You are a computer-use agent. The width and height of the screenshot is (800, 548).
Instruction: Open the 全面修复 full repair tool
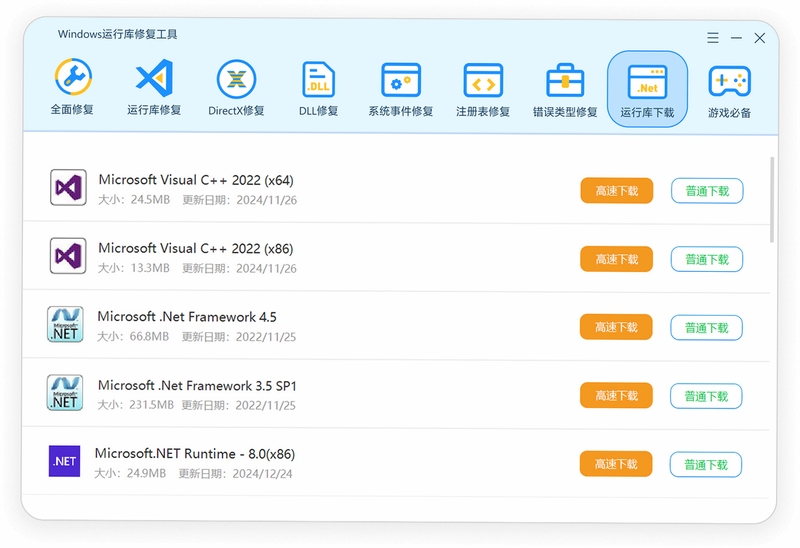(x=73, y=87)
